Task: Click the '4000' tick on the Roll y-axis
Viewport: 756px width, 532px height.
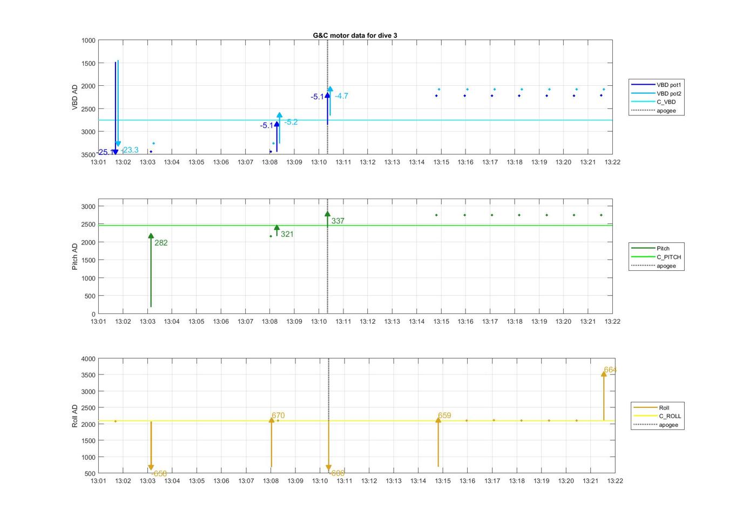Action: 89,359
